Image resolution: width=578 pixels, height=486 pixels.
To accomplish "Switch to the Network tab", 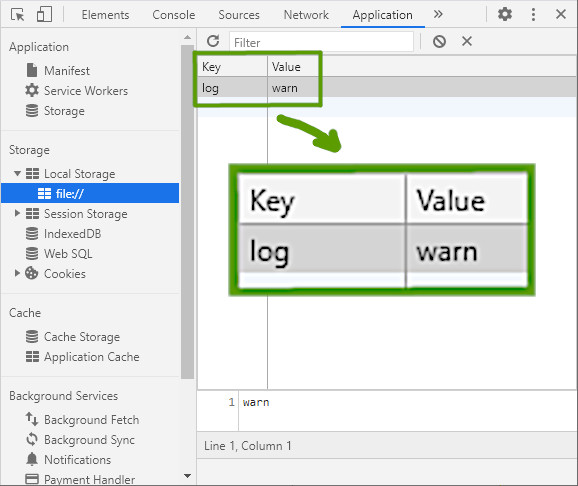I will (x=306, y=15).
